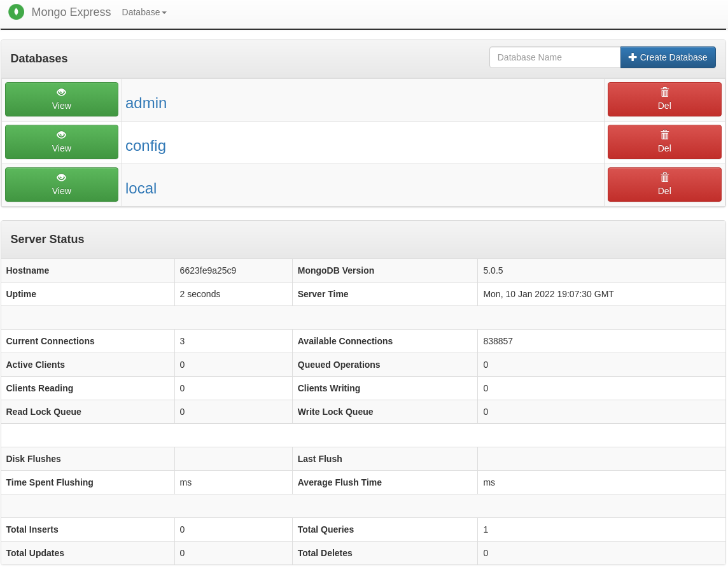Select the Databases panel header
The height and width of the screenshot is (567, 728).
point(39,58)
